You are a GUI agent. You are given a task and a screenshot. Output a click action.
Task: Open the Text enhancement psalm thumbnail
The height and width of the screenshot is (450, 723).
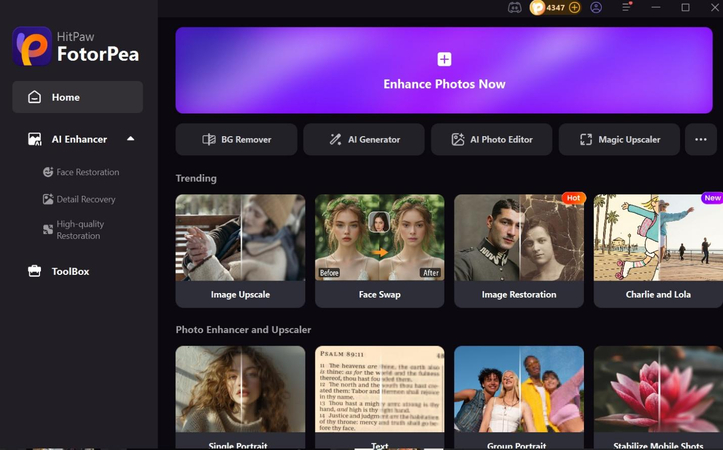(379, 389)
